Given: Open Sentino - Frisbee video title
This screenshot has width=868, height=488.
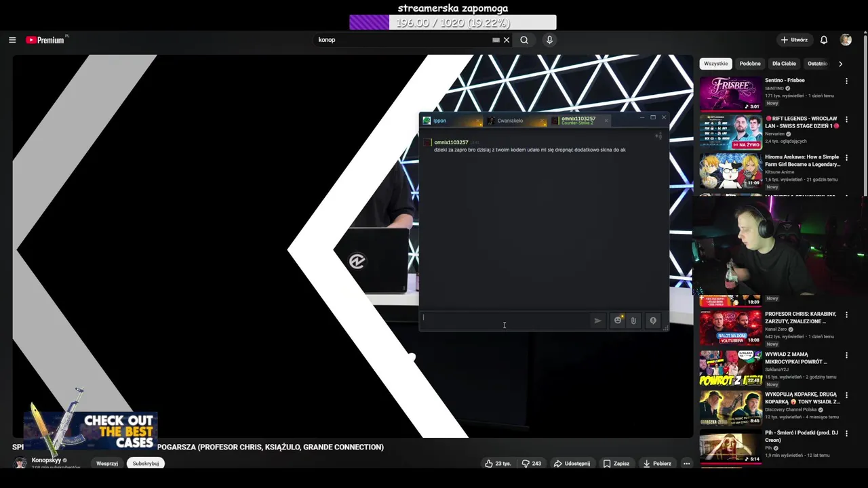Looking at the screenshot, I should tap(785, 80).
